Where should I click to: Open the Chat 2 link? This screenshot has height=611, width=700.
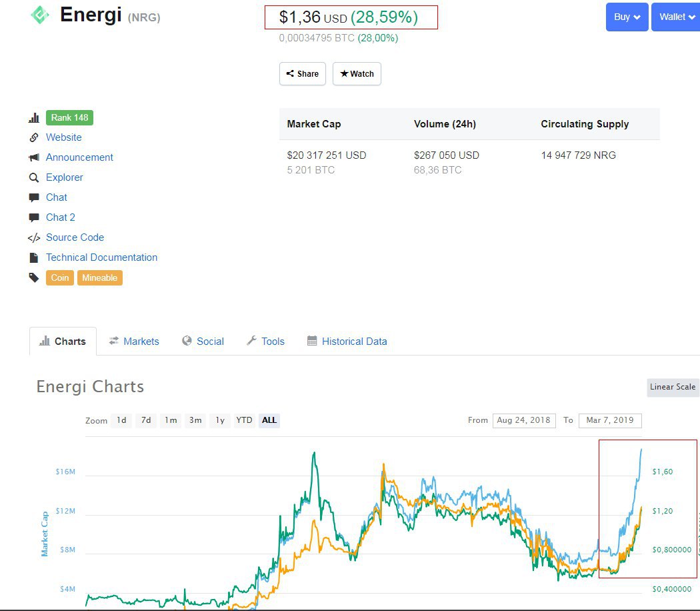pyautogui.click(x=61, y=217)
